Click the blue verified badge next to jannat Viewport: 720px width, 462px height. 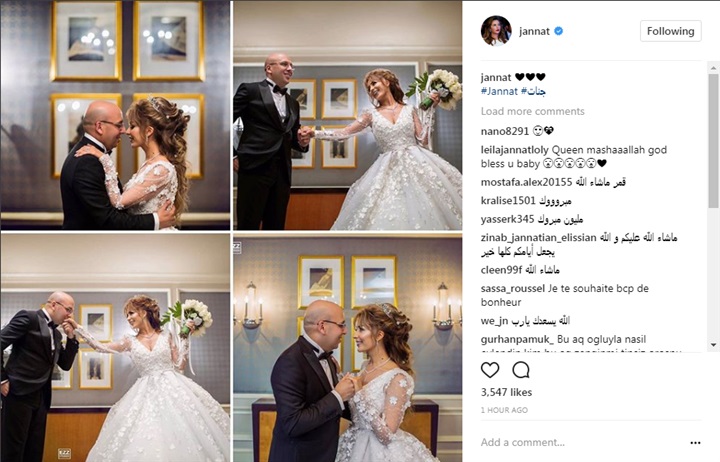[559, 31]
